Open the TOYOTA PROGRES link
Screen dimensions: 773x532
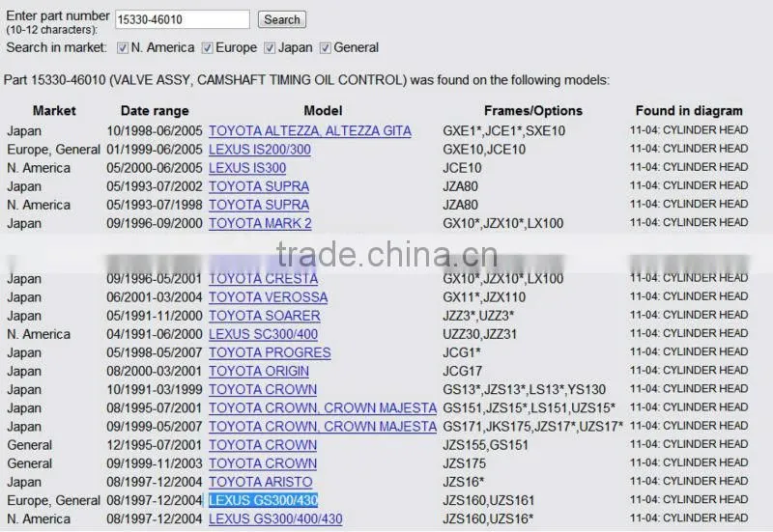click(x=270, y=352)
